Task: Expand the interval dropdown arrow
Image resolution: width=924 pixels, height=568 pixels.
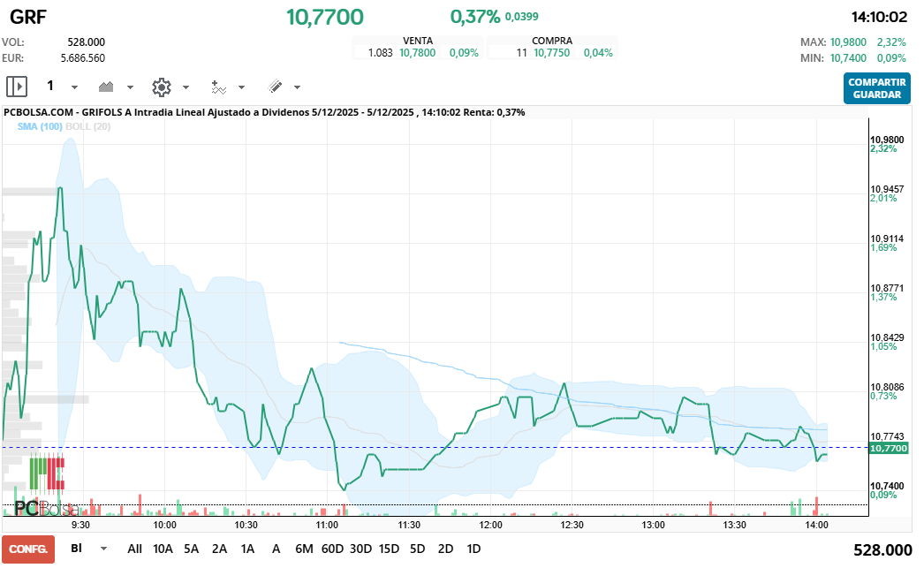Action: [74, 87]
